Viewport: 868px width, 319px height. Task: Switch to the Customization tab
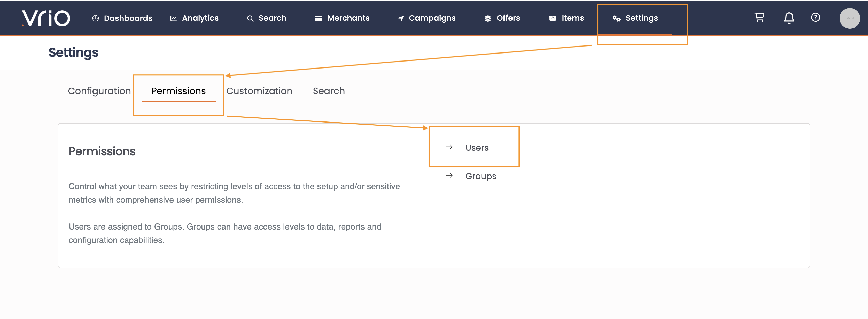click(259, 91)
